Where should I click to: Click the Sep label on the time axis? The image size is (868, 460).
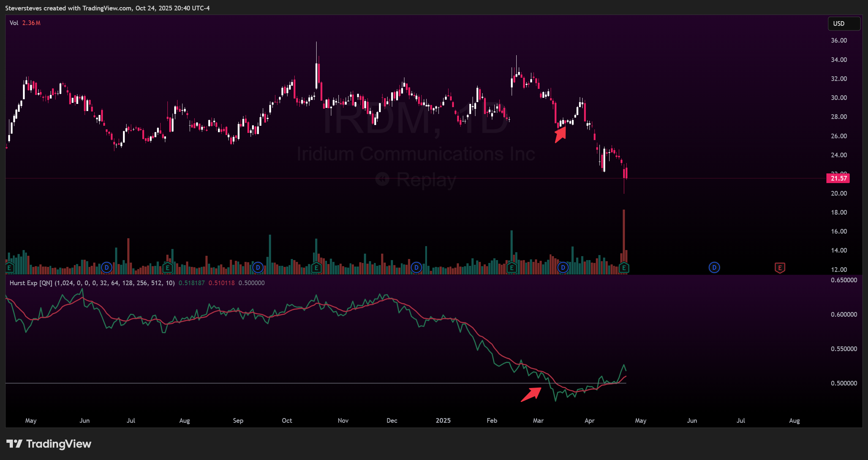point(238,421)
